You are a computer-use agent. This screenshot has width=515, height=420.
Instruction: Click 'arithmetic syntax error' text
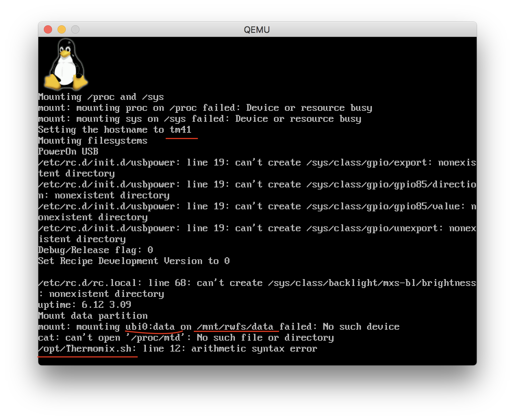[254, 349]
